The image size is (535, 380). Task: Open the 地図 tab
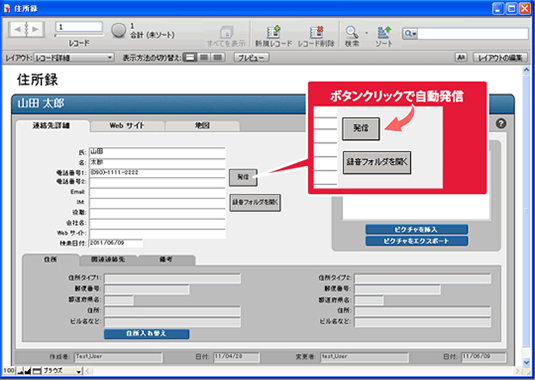(x=202, y=126)
